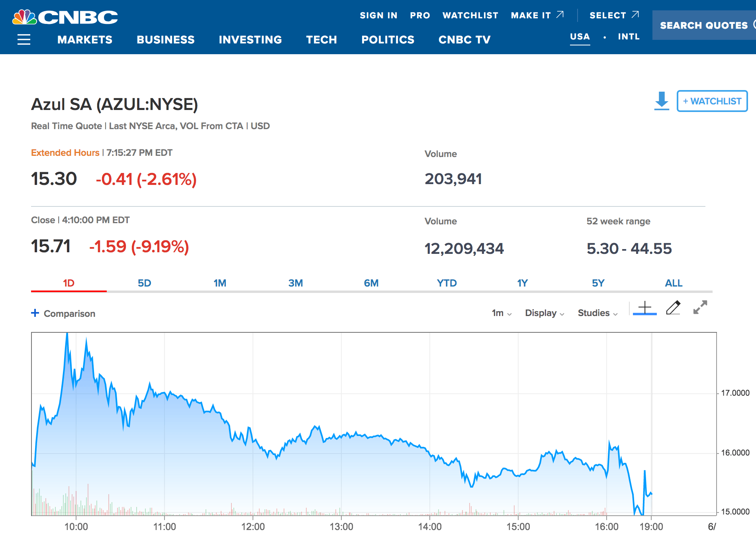Switch to the YTD chart tab
Viewport: 756px width, 538px height.
(x=447, y=283)
